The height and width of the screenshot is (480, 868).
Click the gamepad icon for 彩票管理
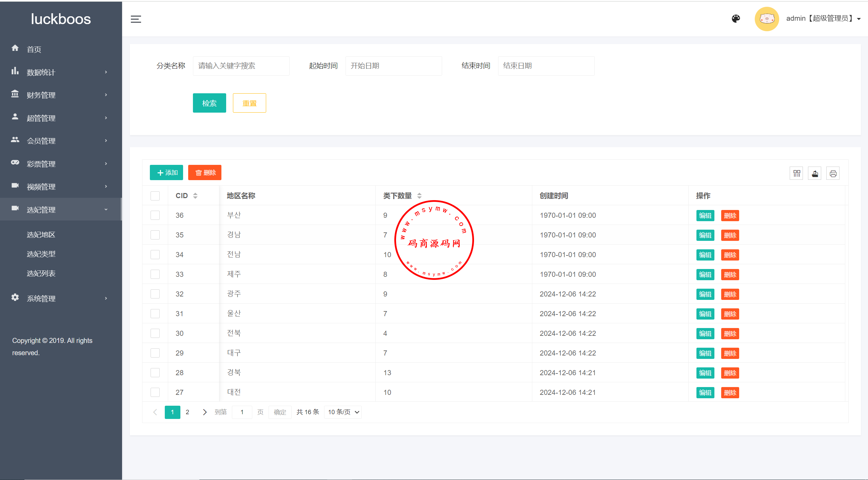click(x=15, y=162)
